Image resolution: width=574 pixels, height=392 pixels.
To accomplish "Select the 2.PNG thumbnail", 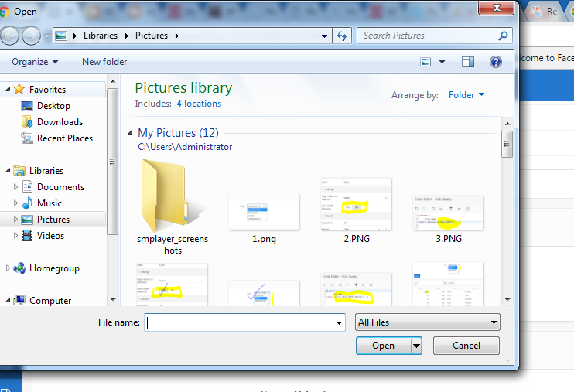I will point(356,207).
